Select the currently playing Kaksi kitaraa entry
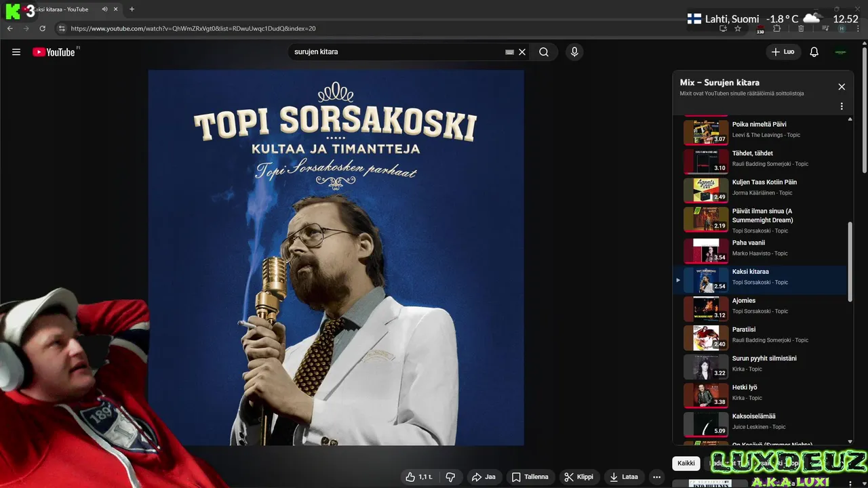This screenshot has height=488, width=868. [x=760, y=279]
